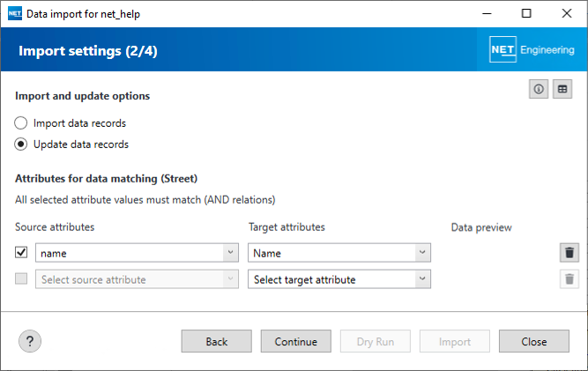Click the NET app icon in title bar
Screen dimensions: 588x371
pos(14,14)
